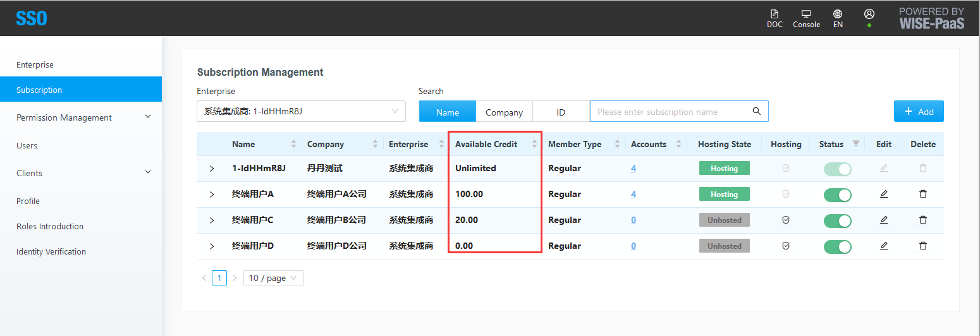Click the 100.00 credit cell
The image size is (980, 336).
469,195
